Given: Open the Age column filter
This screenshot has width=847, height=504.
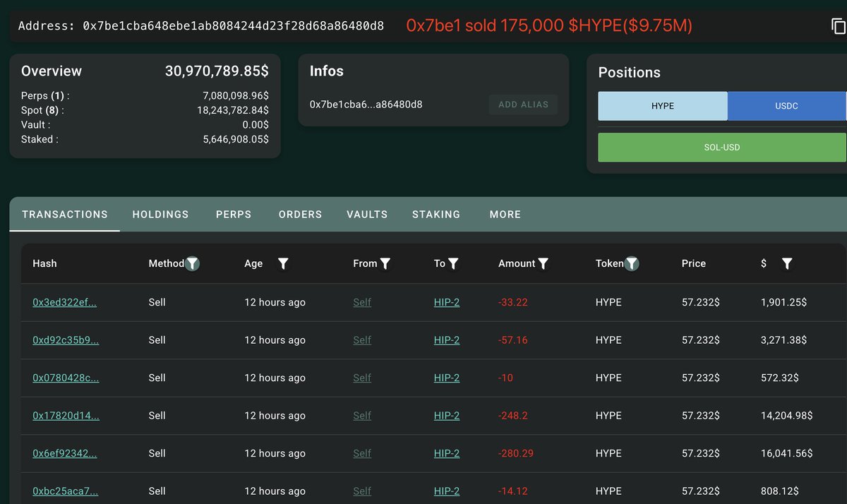Looking at the screenshot, I should [x=283, y=263].
